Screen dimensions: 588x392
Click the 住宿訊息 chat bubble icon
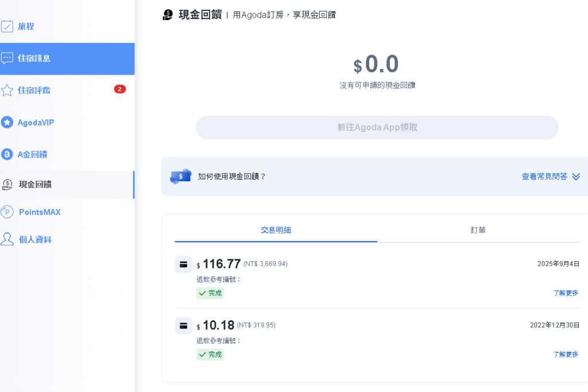(x=7, y=59)
